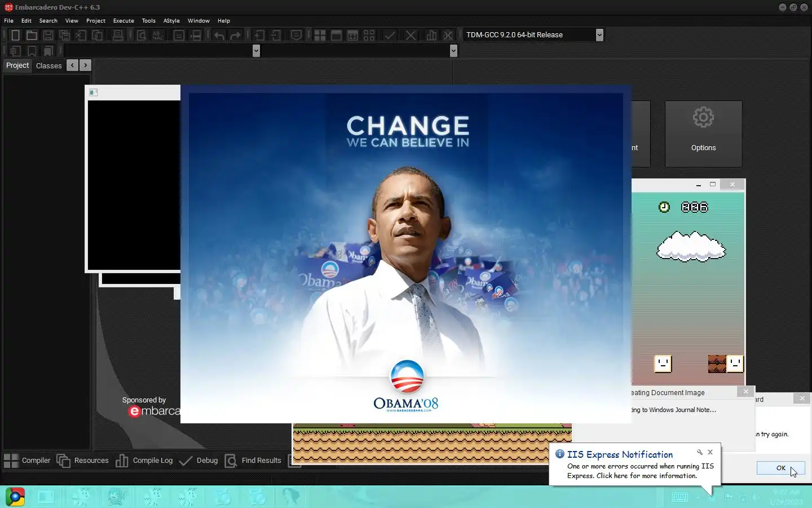This screenshot has width=812, height=508.
Task: Click the right tab scroll arrow beside Classes
Action: pyautogui.click(x=85, y=65)
